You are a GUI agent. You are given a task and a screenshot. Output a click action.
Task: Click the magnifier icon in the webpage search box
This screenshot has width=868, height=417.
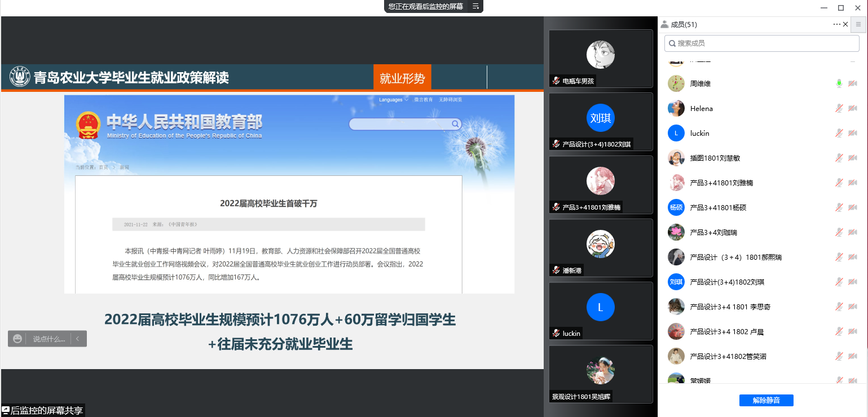point(455,124)
